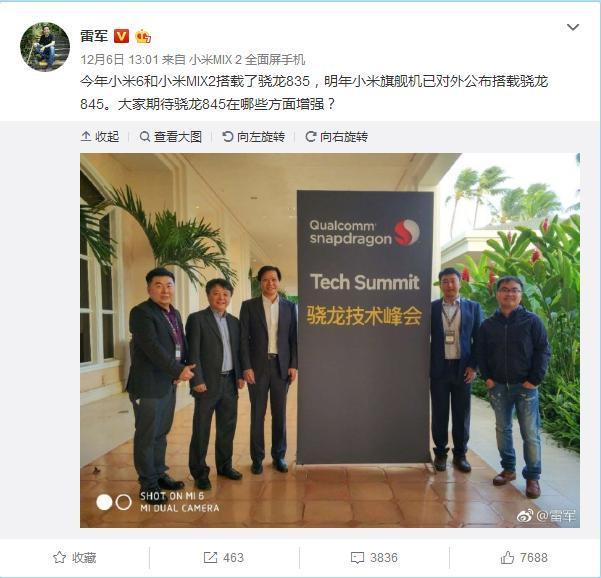Click the counterclockwise rotate icon
Screen dimensions: 601x578
point(228,136)
